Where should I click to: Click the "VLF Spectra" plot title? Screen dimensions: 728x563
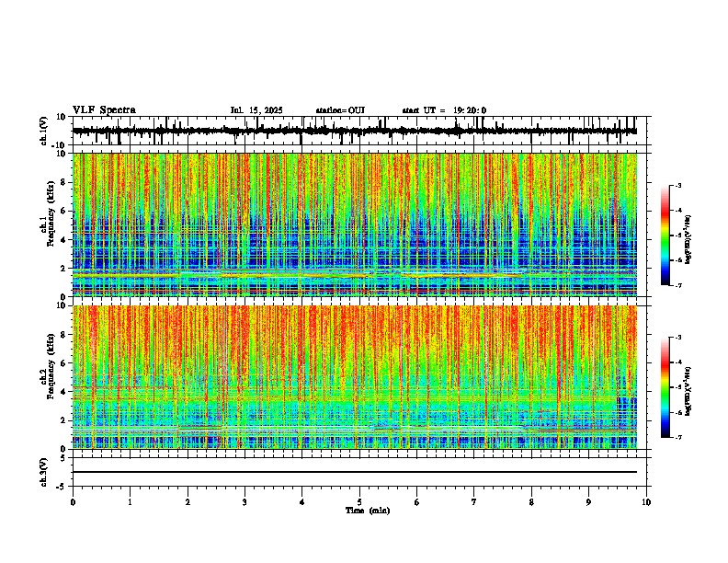(x=104, y=110)
